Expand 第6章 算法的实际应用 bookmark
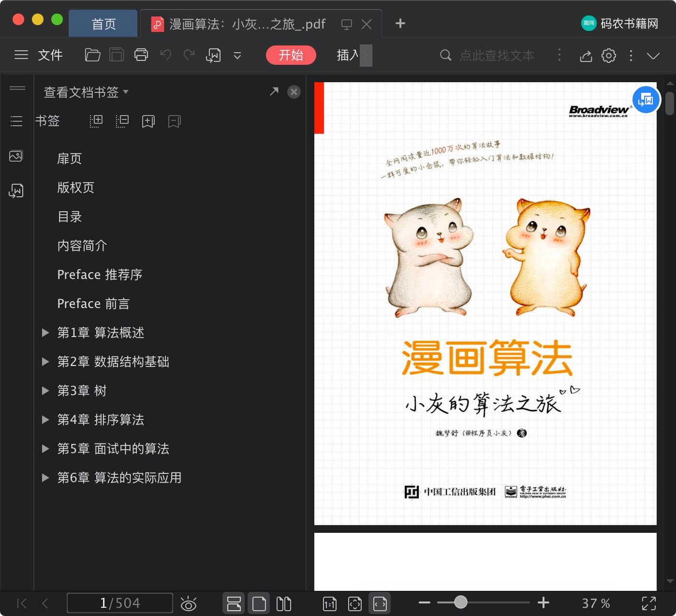 coord(45,478)
